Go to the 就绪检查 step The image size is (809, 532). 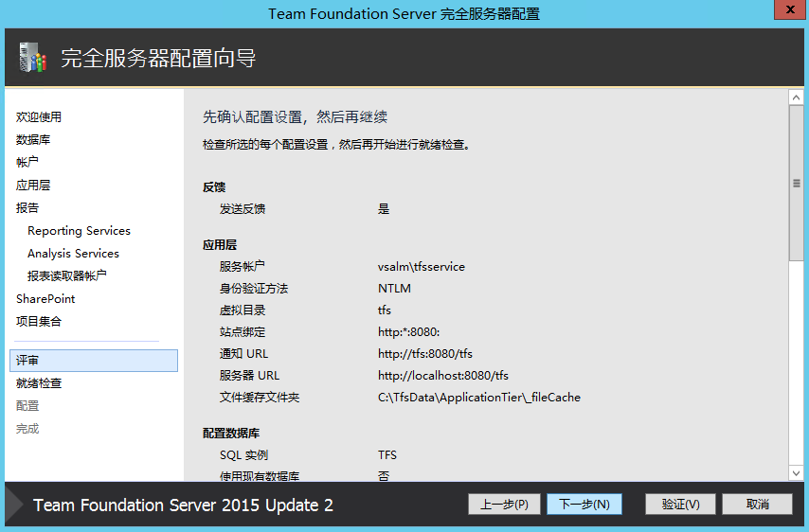pyautogui.click(x=39, y=383)
